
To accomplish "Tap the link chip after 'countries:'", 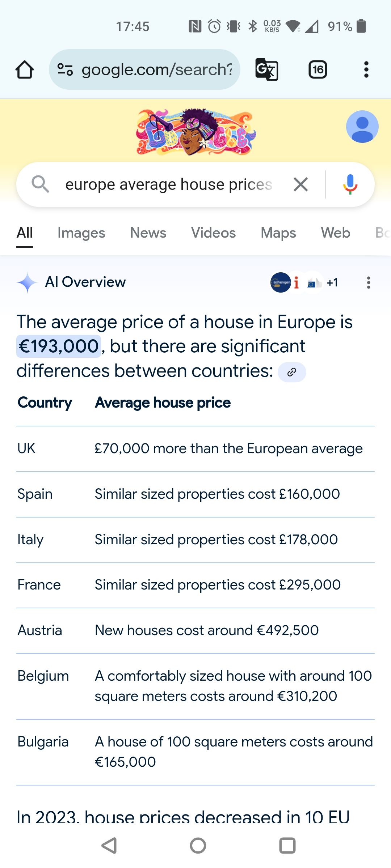I will point(292,372).
